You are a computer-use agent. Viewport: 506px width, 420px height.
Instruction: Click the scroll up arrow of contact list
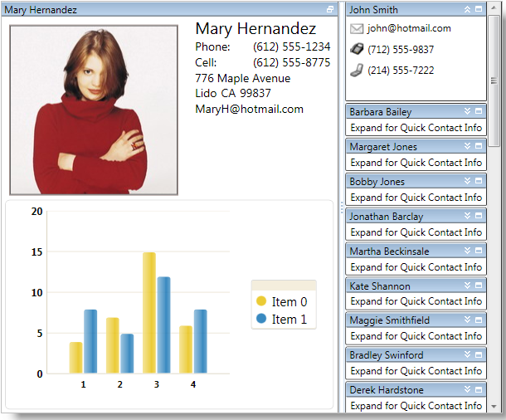click(494, 8)
